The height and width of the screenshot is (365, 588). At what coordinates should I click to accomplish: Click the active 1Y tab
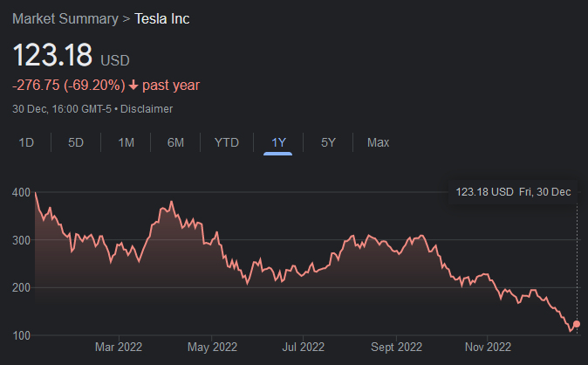coord(278,142)
